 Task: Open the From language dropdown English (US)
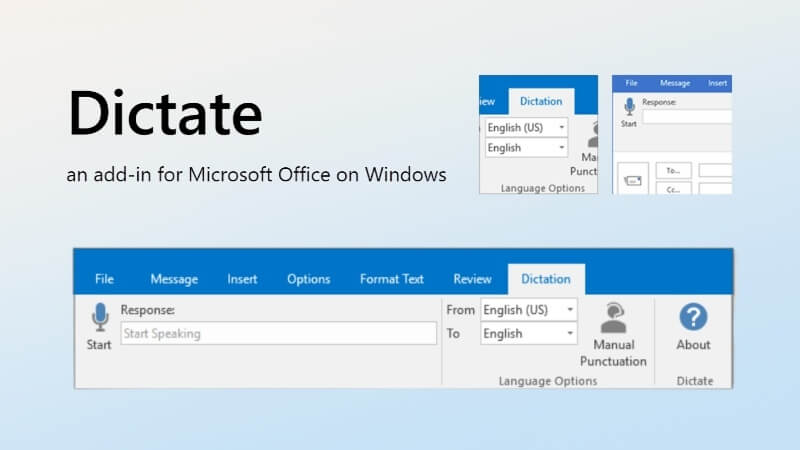[x=529, y=310]
